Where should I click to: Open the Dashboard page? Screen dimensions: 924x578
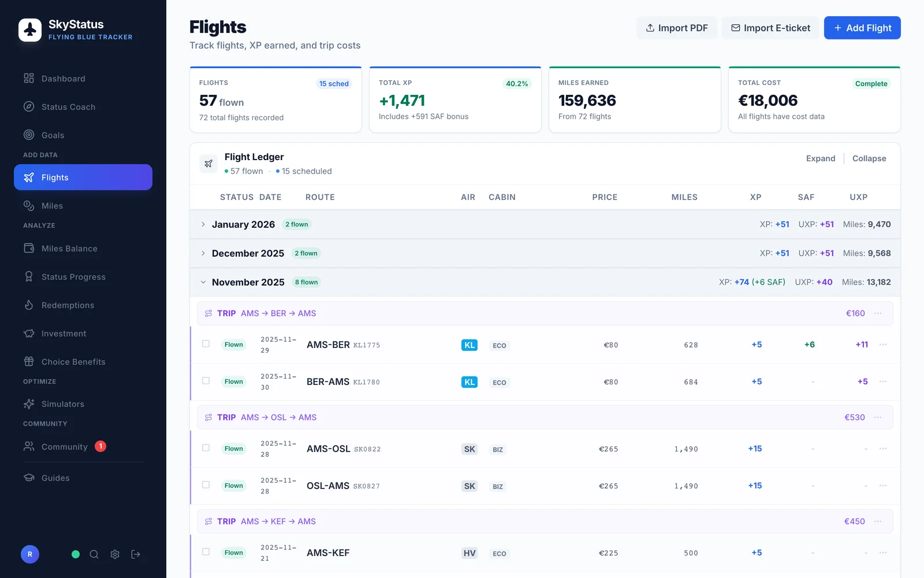pyautogui.click(x=83, y=79)
